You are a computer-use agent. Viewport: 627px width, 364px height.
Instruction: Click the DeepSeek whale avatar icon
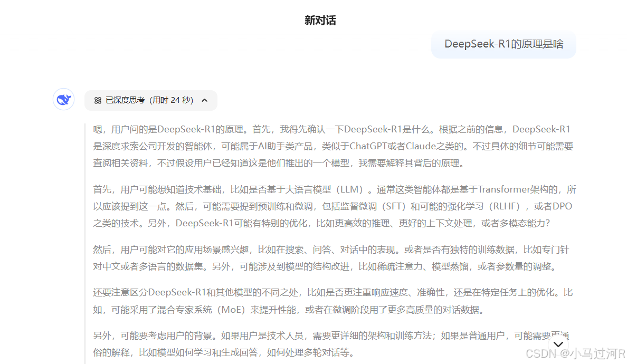[x=63, y=99]
